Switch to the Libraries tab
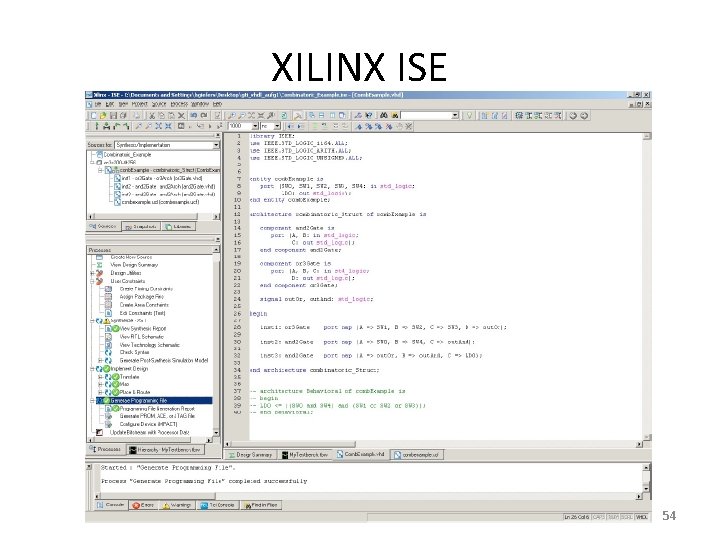This screenshot has height=540, width=720. (x=178, y=226)
